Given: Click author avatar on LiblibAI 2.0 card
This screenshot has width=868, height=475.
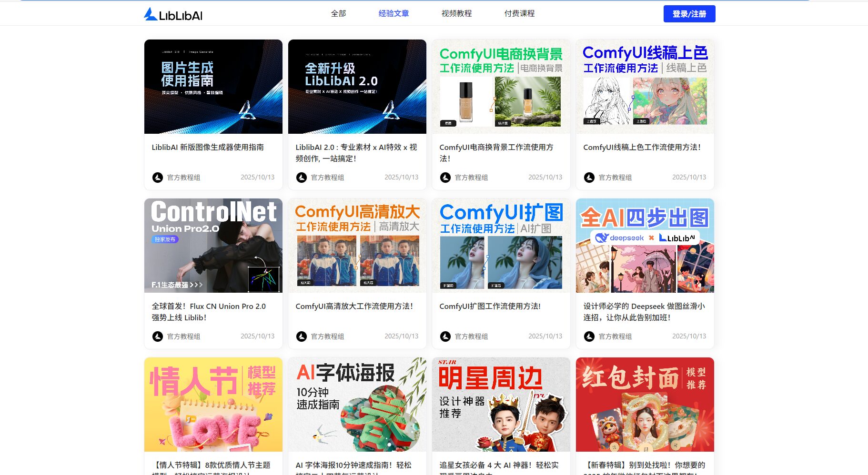Looking at the screenshot, I should pyautogui.click(x=302, y=178).
